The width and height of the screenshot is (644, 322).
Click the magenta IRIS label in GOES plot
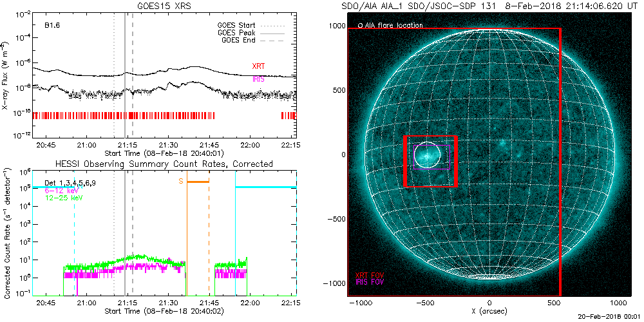click(x=258, y=79)
